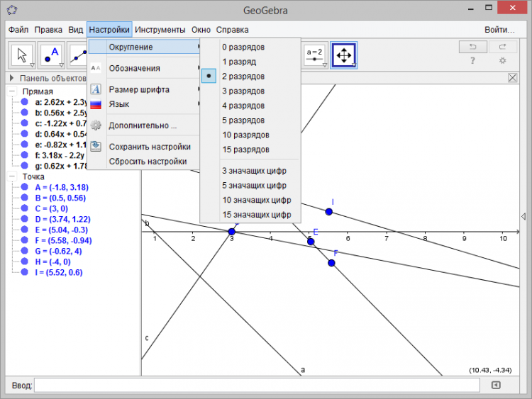Screen dimensions: 532x399
Task: Click the gear preferences icon under Redo
Action: point(502,61)
